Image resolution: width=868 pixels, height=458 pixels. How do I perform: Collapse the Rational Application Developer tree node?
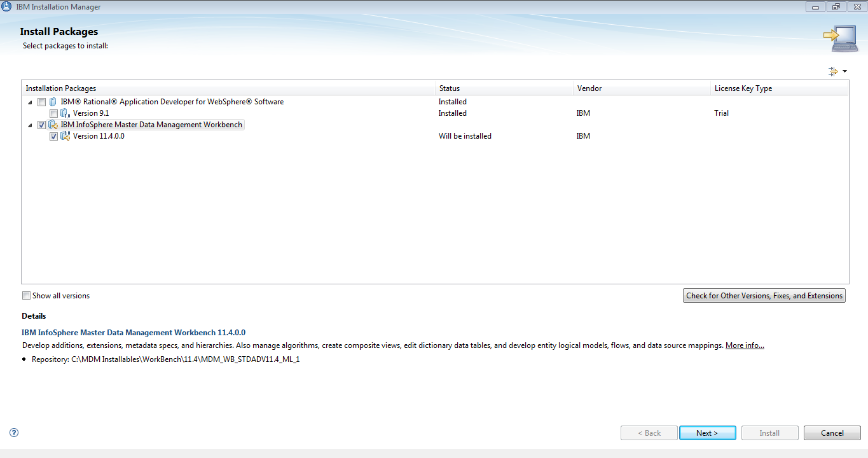30,102
